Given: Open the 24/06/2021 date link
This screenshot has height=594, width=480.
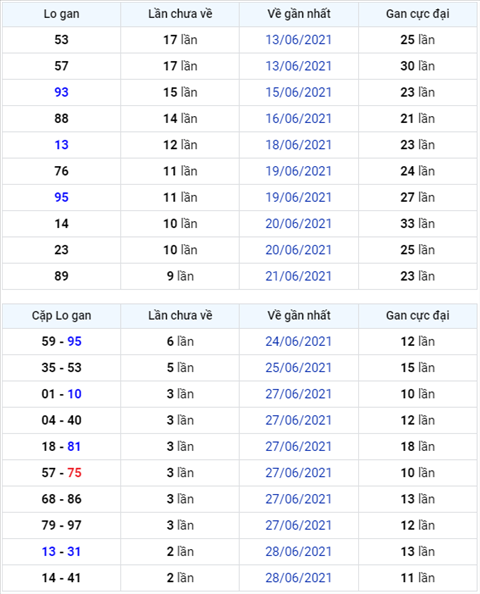Looking at the screenshot, I should click(x=299, y=341).
